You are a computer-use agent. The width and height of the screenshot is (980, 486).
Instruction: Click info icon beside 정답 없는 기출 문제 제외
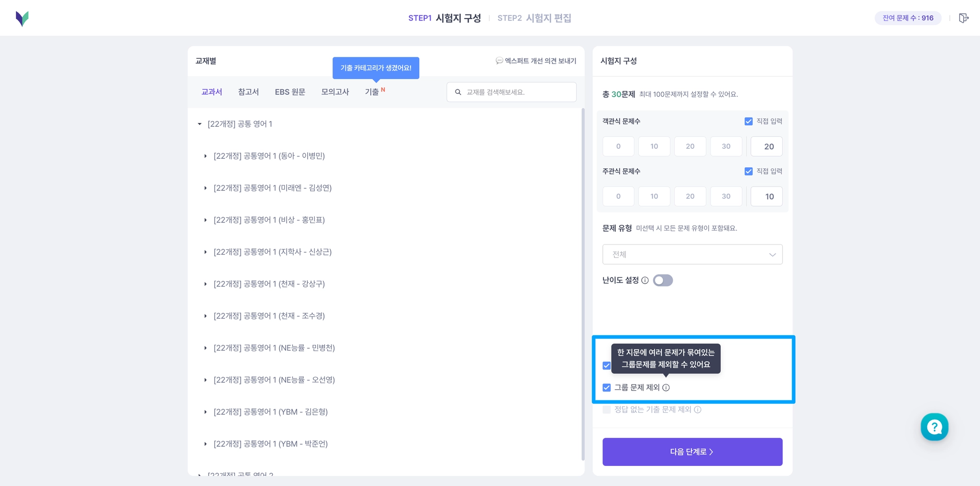coord(698,409)
